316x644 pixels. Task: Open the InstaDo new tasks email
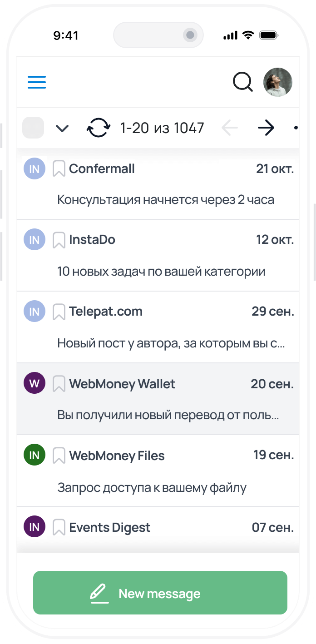click(x=161, y=271)
